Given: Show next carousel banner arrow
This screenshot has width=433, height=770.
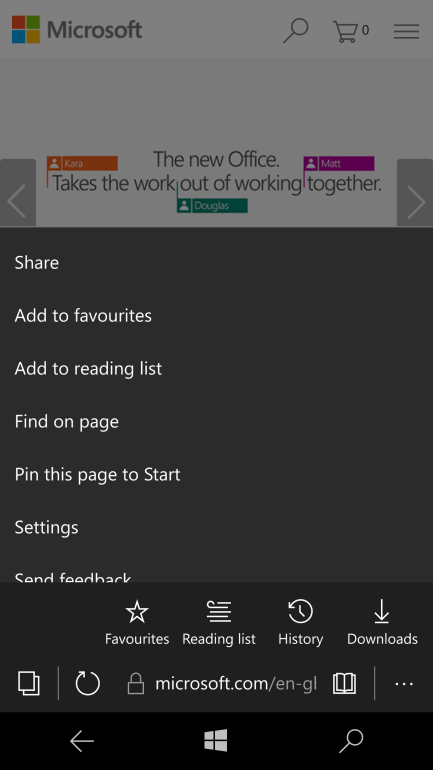Looking at the screenshot, I should (415, 192).
